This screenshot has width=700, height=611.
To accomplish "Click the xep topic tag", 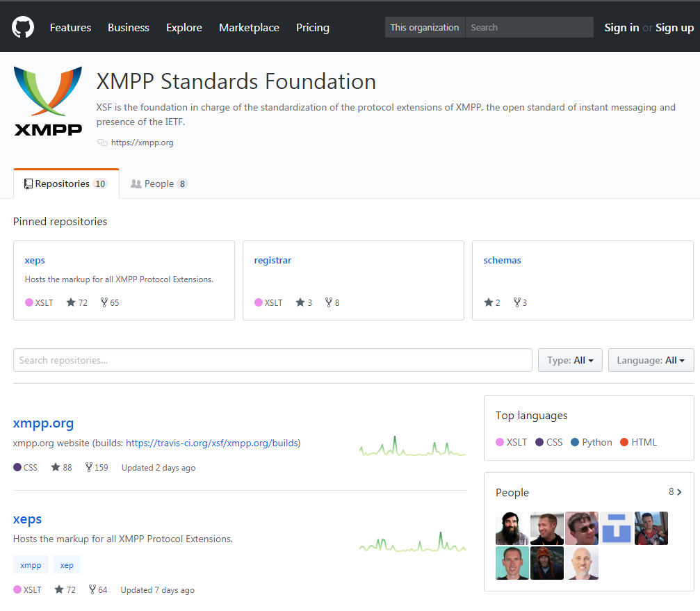I will point(67,565).
